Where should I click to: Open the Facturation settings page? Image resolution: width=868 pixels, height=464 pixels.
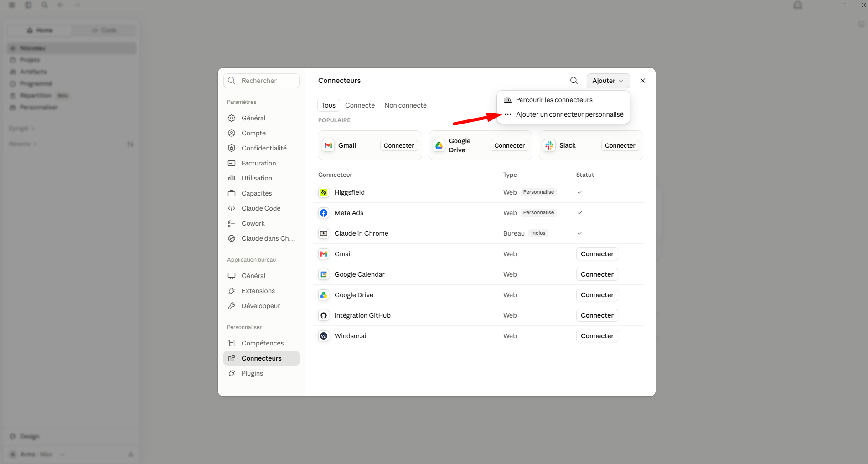coord(261,163)
